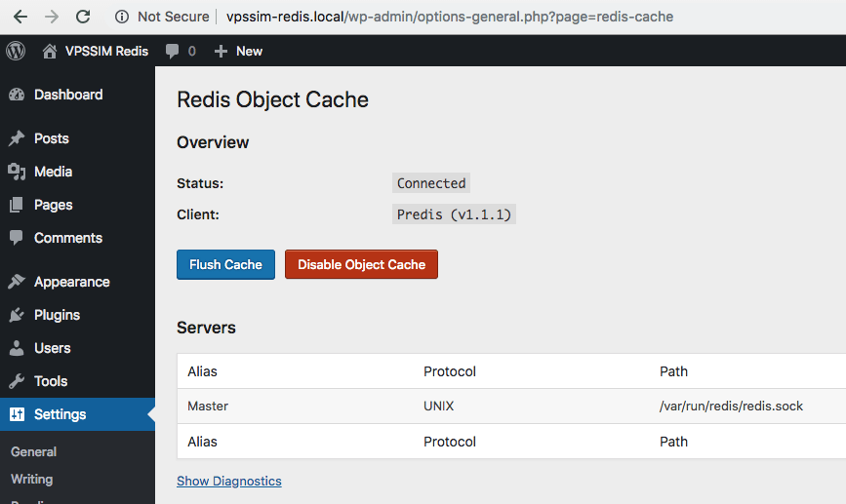Screen dimensions: 846x504
Task: Go back with browser back arrow
Action: [x=20, y=17]
